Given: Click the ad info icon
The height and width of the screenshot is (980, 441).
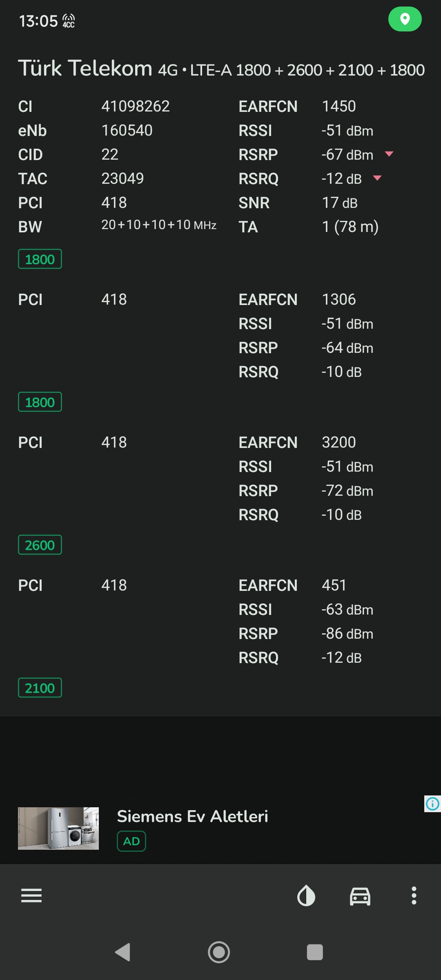Looking at the screenshot, I should coord(432,804).
